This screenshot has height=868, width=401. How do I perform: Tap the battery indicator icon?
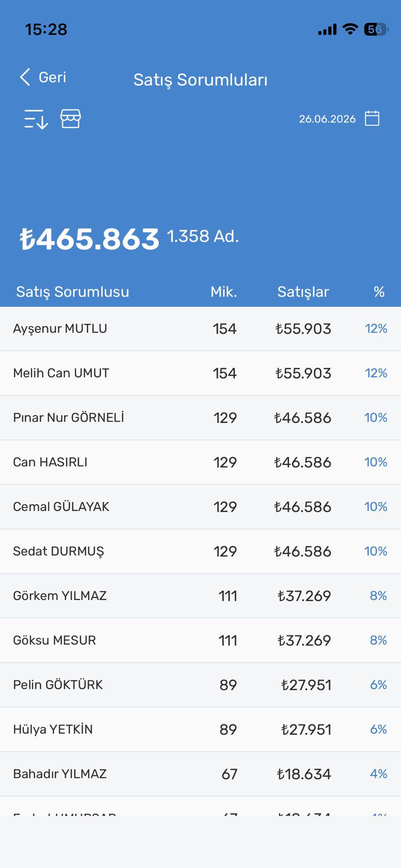tap(376, 29)
